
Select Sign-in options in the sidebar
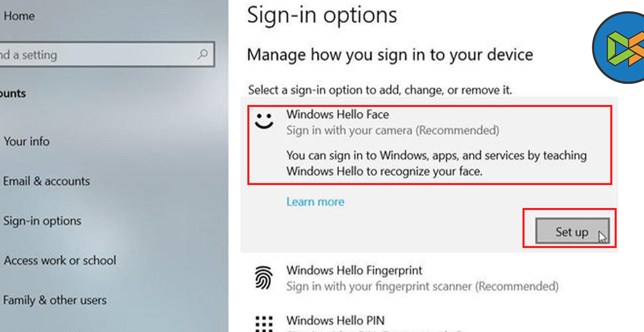[x=42, y=221]
